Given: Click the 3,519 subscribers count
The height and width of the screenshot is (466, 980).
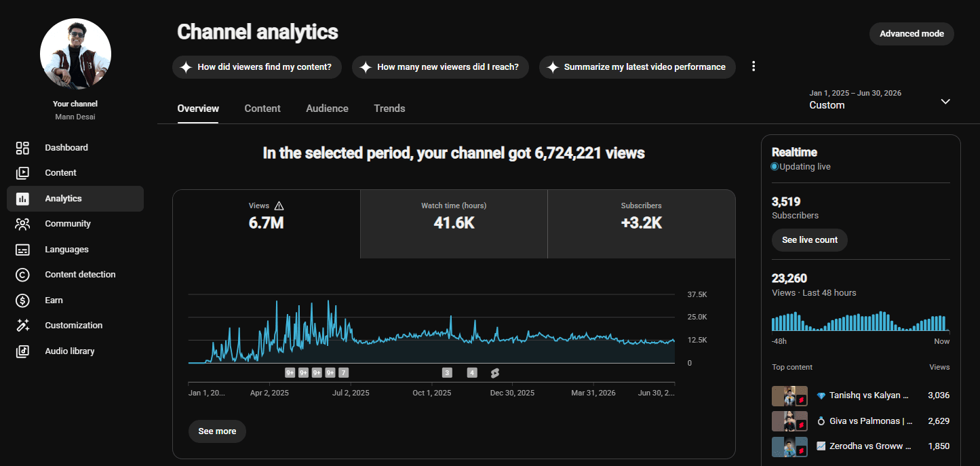Looking at the screenshot, I should pyautogui.click(x=786, y=201).
